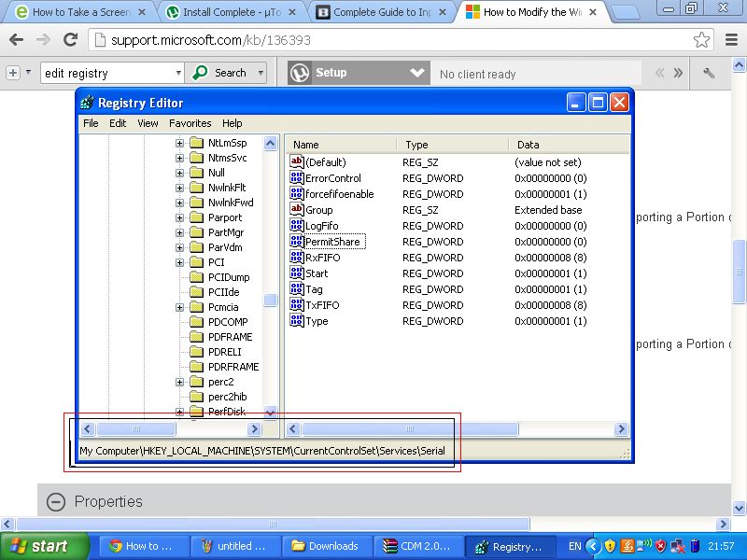Screen dimensions: 747x560
Task: Click the tray security shield icon
Action: pos(610,546)
